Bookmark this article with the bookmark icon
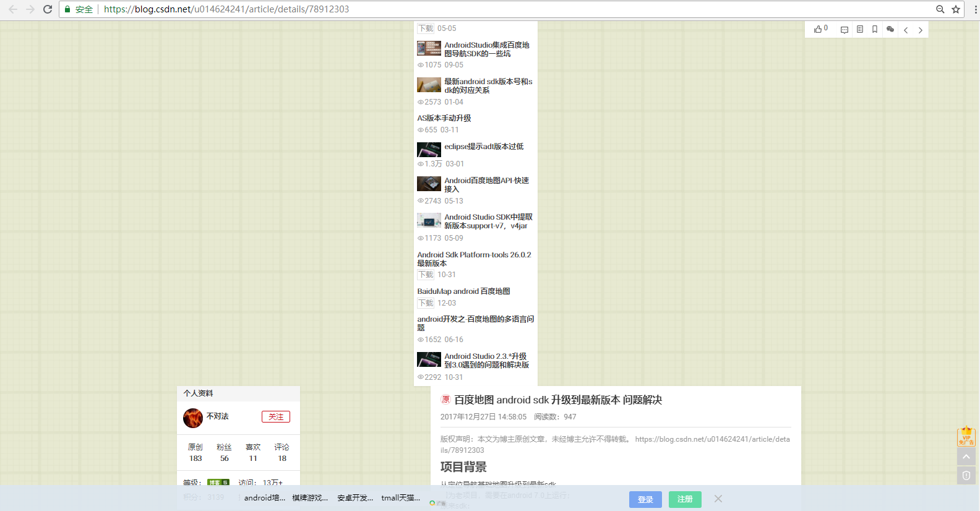This screenshot has height=511, width=980. (875, 29)
